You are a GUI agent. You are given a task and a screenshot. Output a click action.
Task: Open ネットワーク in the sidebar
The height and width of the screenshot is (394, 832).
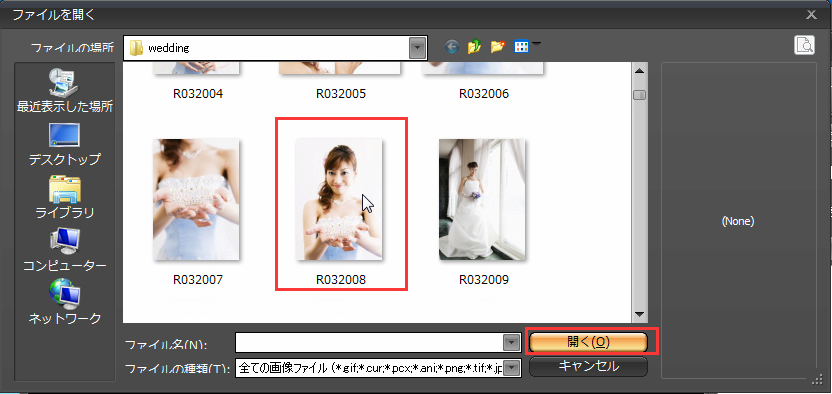point(65,303)
